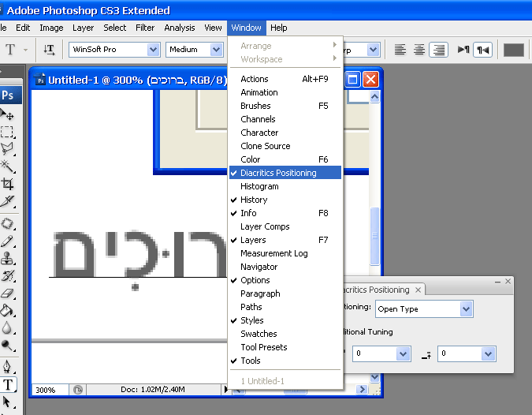The height and width of the screenshot is (415, 532).
Task: Open the Analysis menu
Action: coord(180,28)
